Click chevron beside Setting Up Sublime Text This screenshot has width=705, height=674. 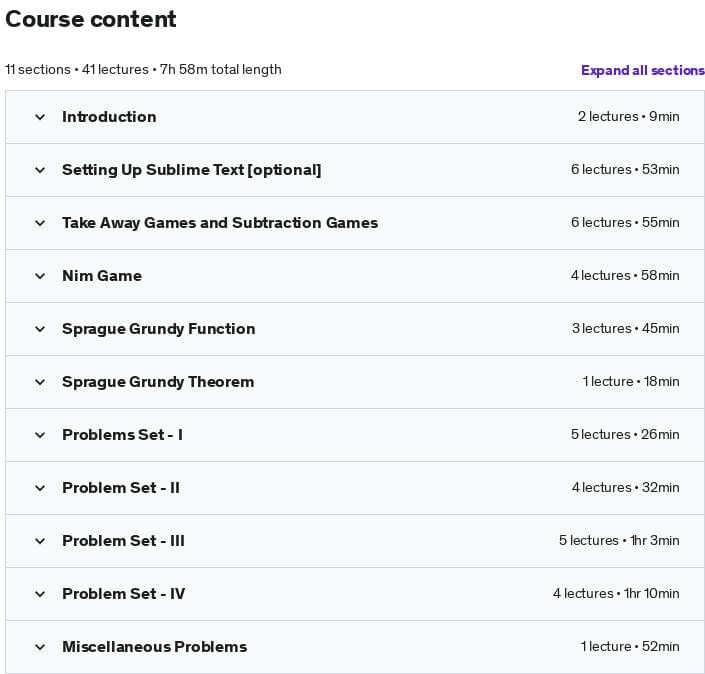tap(40, 170)
